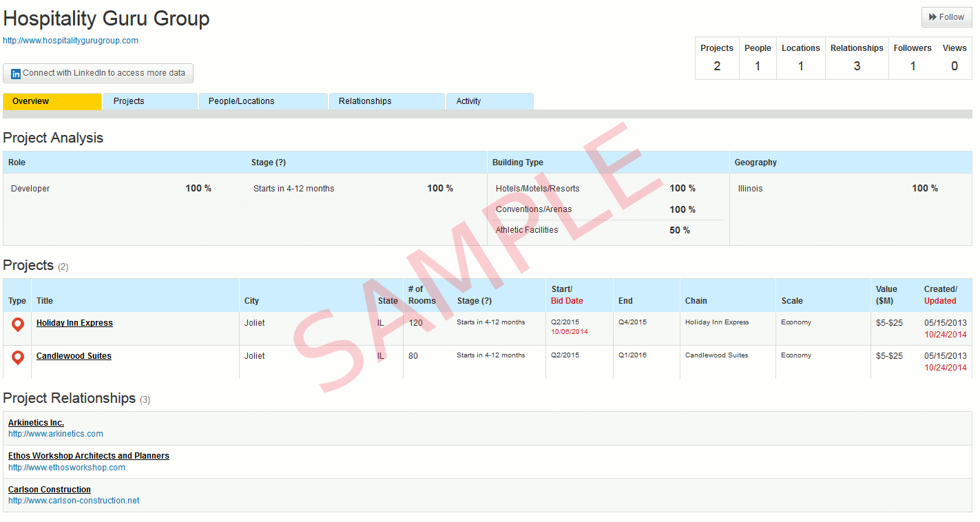Click the Type column header

(17, 301)
